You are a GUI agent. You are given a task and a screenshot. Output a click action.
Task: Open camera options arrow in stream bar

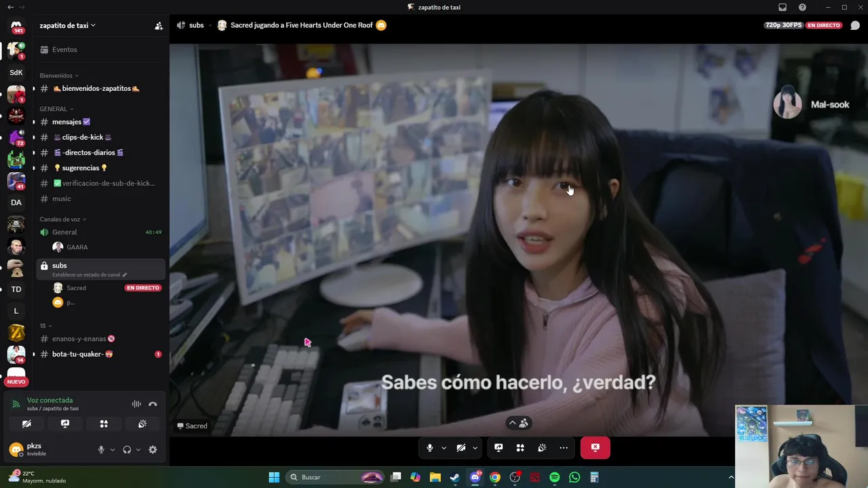[475, 448]
